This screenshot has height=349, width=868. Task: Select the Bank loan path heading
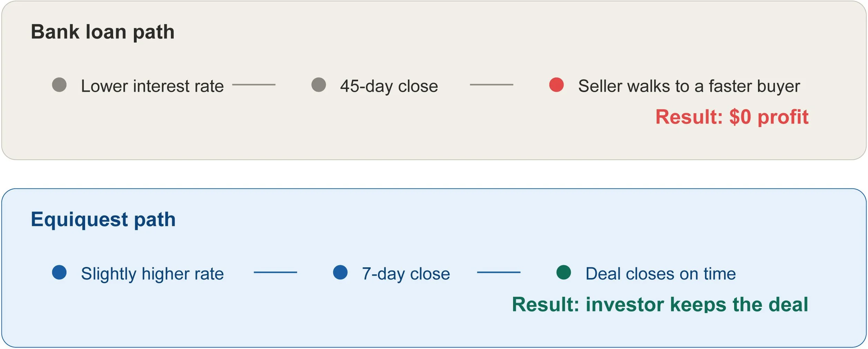click(x=103, y=32)
